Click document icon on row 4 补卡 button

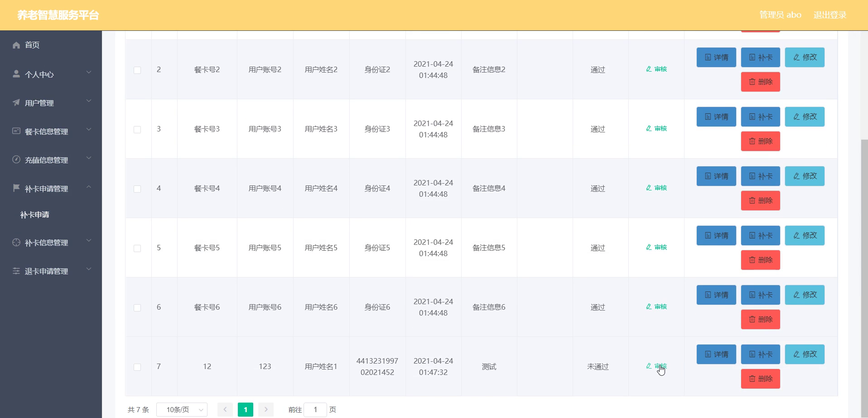pos(752,176)
